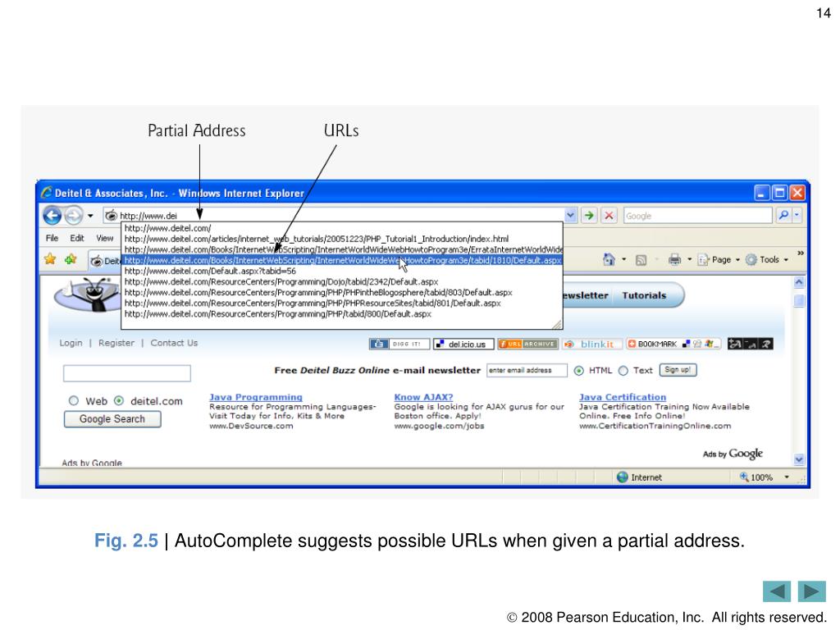Select the Dojo/tabid/2342 URL suggestion
Screen dimensions: 840x630
pos(342,282)
